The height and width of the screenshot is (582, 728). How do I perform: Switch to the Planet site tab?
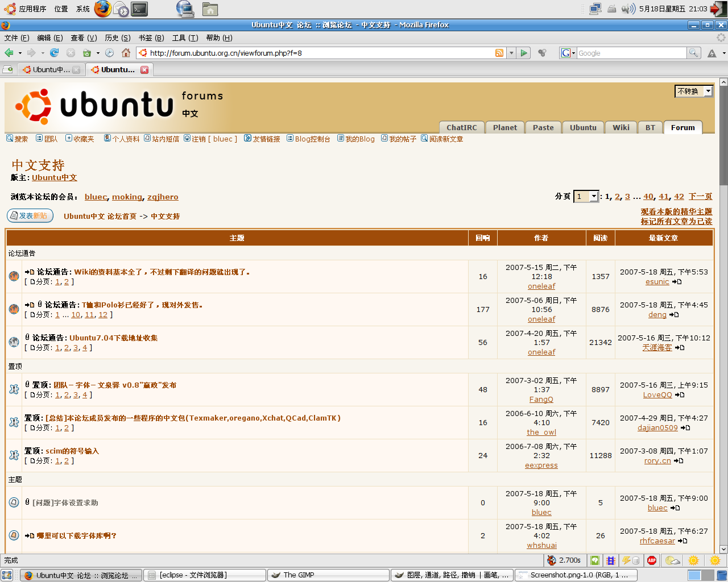[x=505, y=127]
